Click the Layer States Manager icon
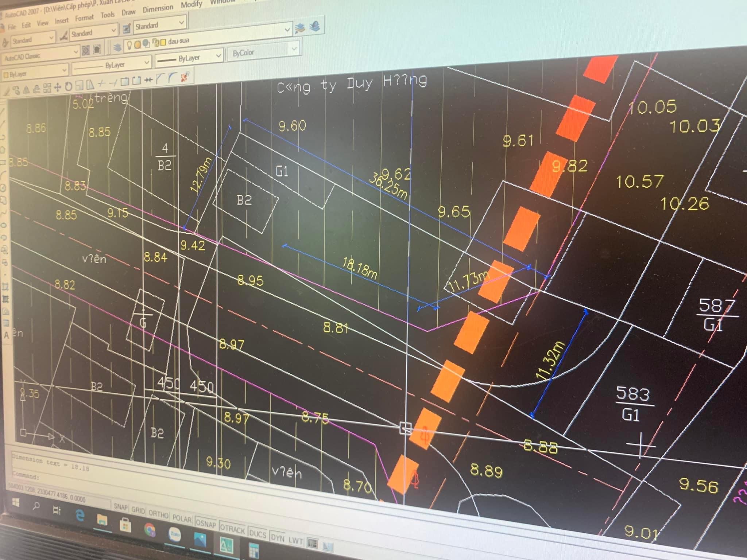This screenshot has width=747, height=560. coord(315,26)
